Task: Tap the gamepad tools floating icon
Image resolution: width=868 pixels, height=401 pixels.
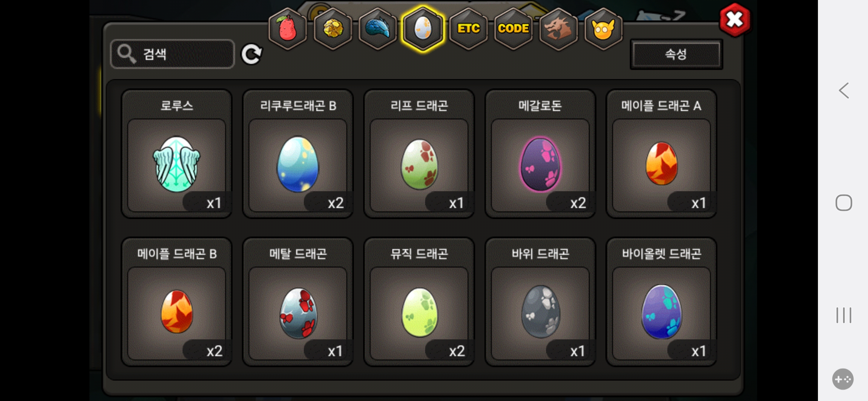Action: pos(843,379)
